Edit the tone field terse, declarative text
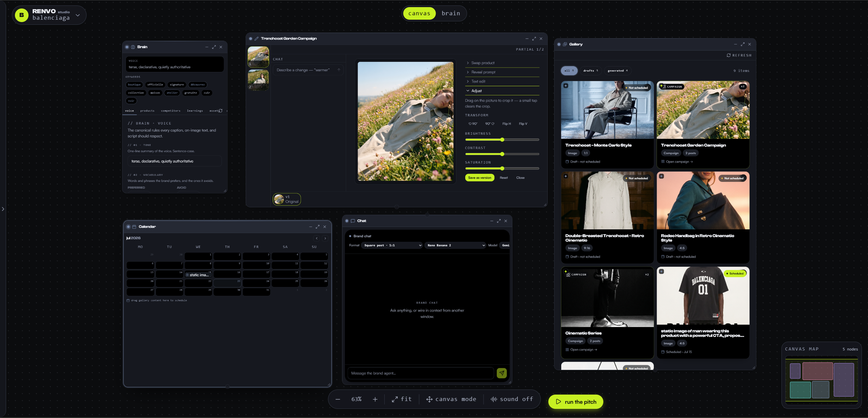 (x=175, y=161)
